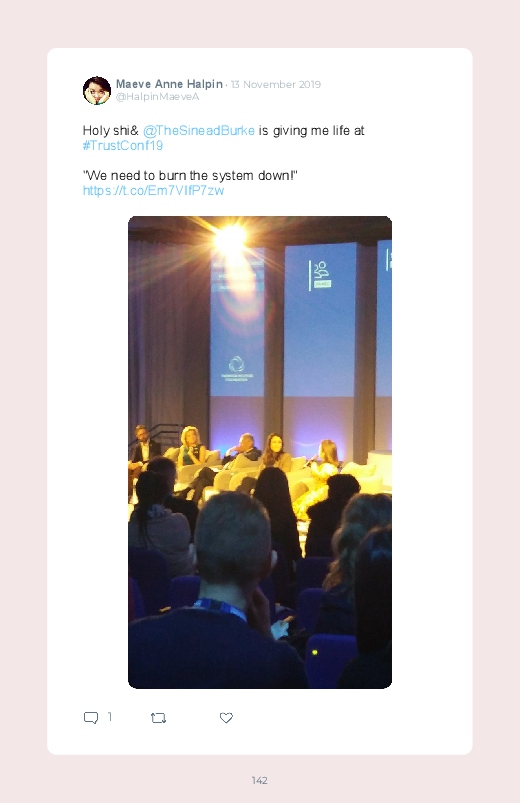Click the @HalpinMaeveA handle
Screen dimensions: 520x803
(x=157, y=97)
